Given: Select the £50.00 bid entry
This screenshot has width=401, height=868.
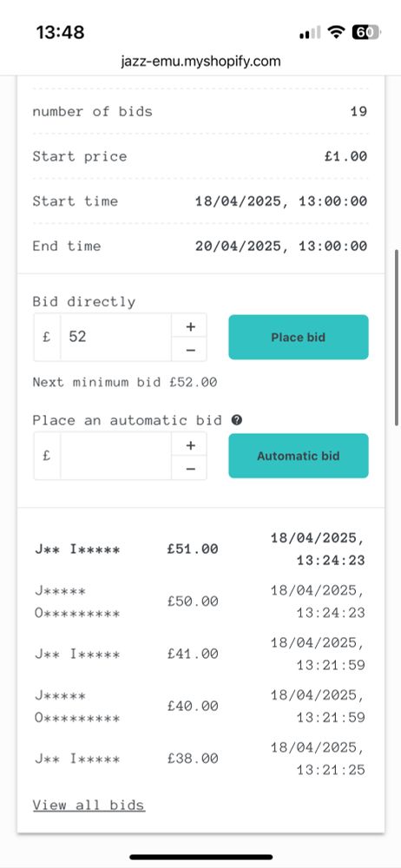Looking at the screenshot, I should coord(200,602).
